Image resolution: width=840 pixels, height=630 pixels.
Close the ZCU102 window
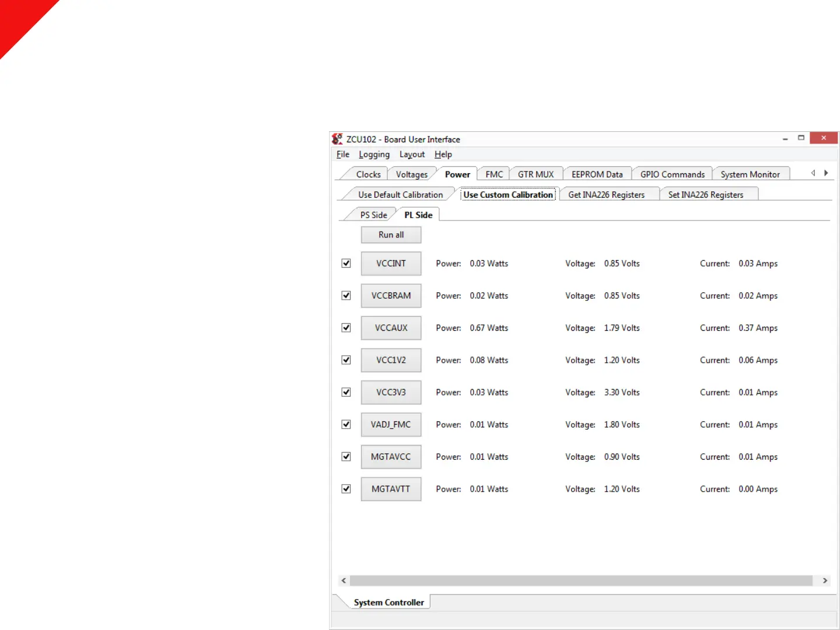(x=823, y=138)
